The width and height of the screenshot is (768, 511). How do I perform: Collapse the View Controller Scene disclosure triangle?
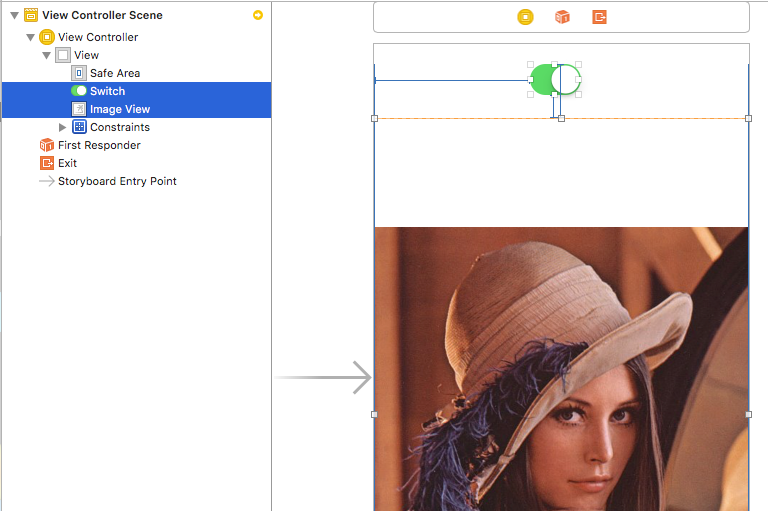point(15,15)
